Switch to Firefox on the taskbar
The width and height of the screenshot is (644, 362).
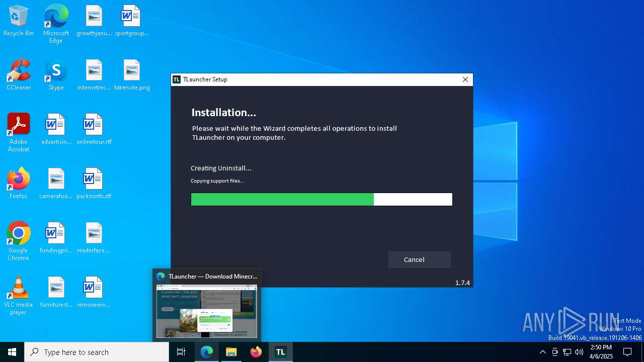256,352
